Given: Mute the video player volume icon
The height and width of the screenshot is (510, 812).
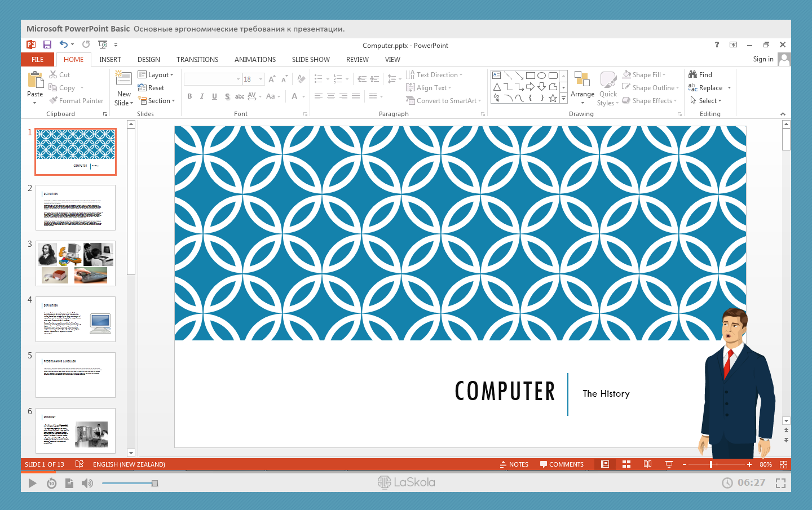Looking at the screenshot, I should (87, 483).
